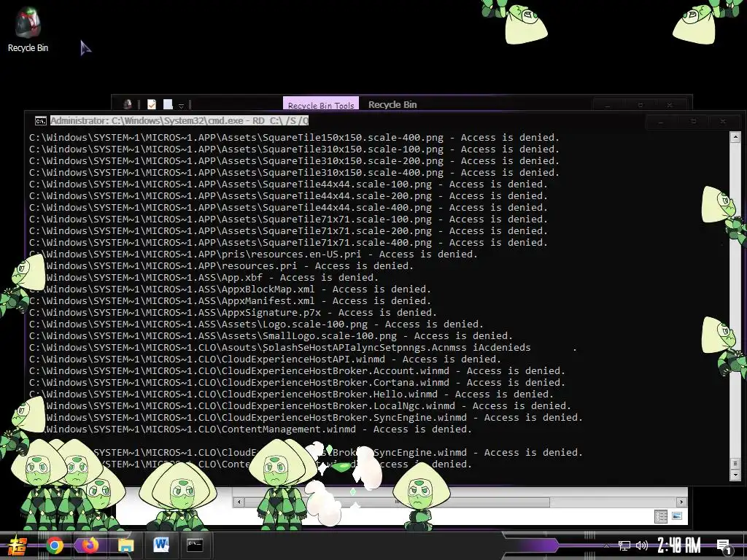Click the CloudExperienceHostBroker.Cortana.winmd line
747x560 pixels.
(298, 383)
